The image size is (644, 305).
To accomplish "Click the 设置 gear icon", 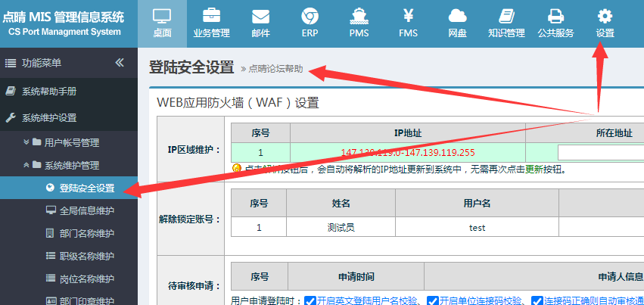I will [x=605, y=16].
